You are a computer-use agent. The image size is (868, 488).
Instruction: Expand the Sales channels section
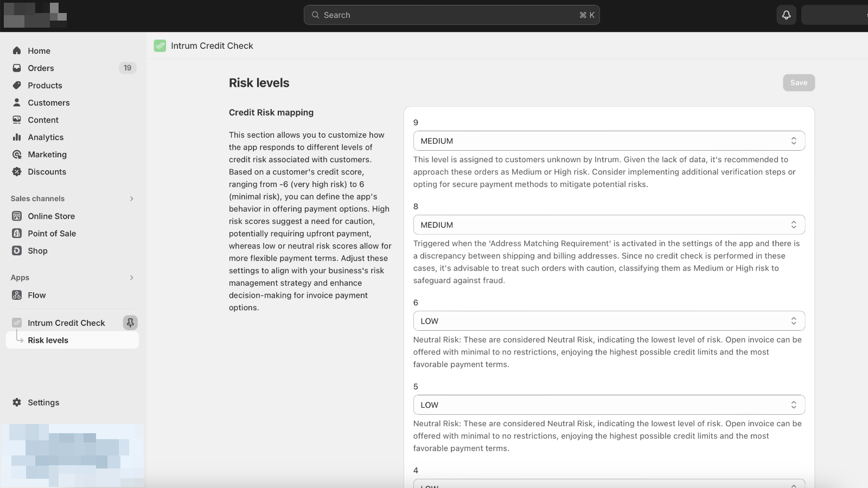(131, 198)
